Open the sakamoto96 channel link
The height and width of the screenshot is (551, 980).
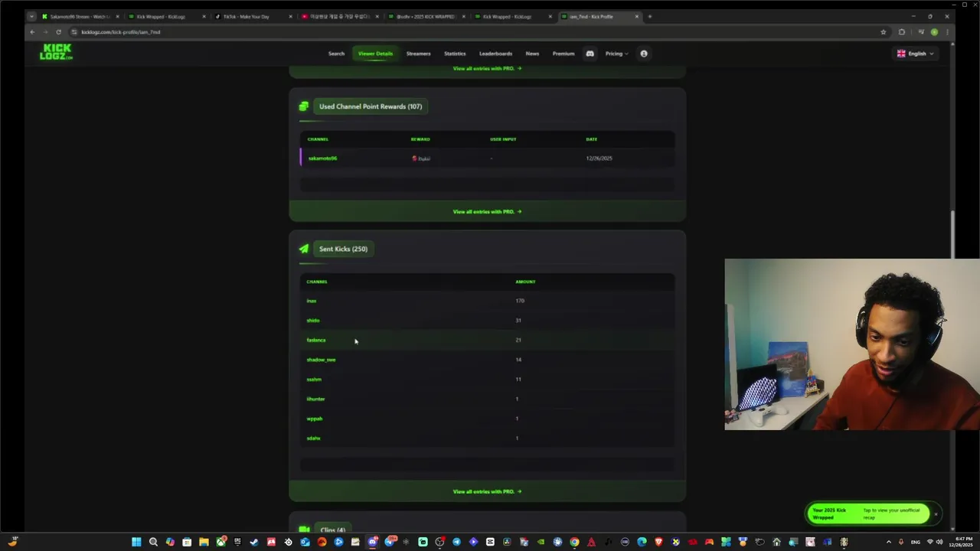(322, 158)
